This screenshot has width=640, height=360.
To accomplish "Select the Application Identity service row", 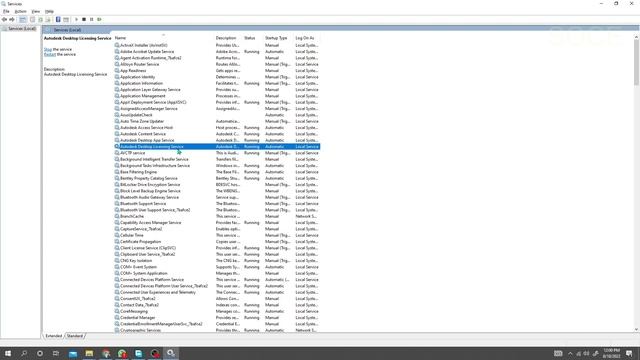I will pos(217,77).
